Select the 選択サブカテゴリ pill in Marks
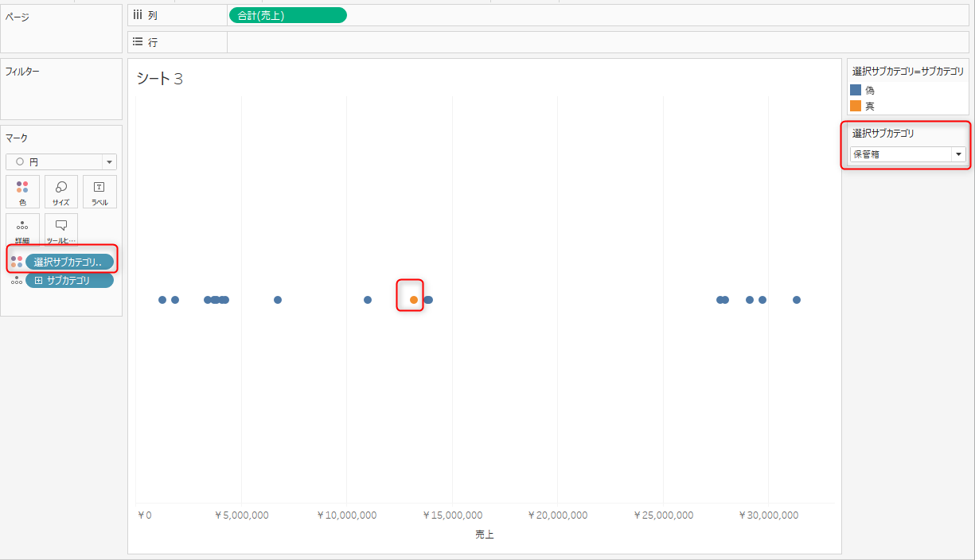 click(69, 262)
